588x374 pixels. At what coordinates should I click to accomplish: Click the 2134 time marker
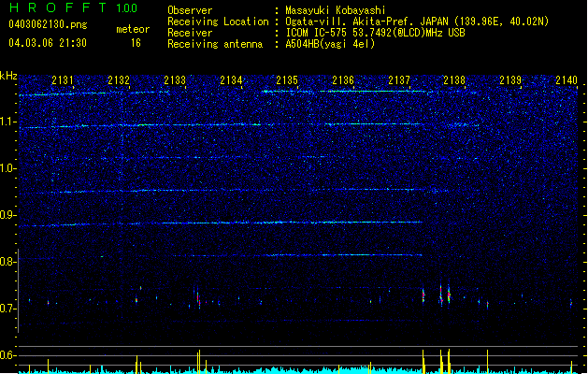(x=231, y=80)
